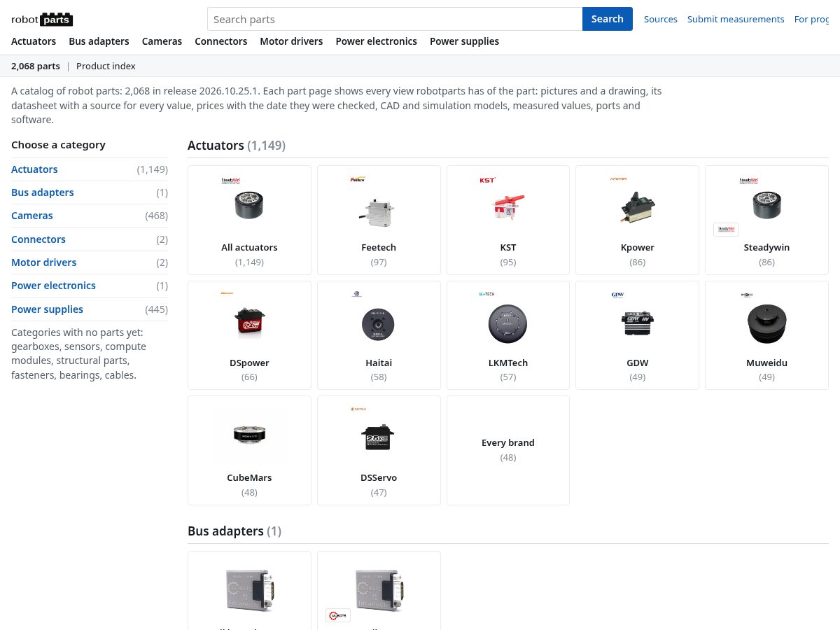Click the All actuators card label
The width and height of the screenshot is (840, 630).
pyautogui.click(x=249, y=247)
